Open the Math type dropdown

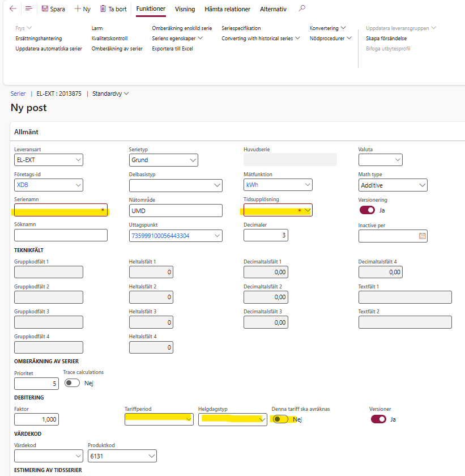(422, 185)
